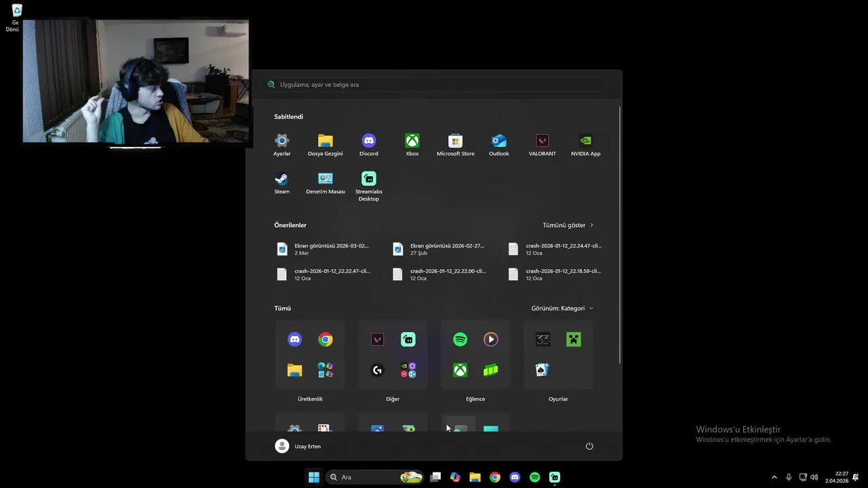
Task: Open crash-2026-01-12_22.22.47 file
Action: (323, 274)
